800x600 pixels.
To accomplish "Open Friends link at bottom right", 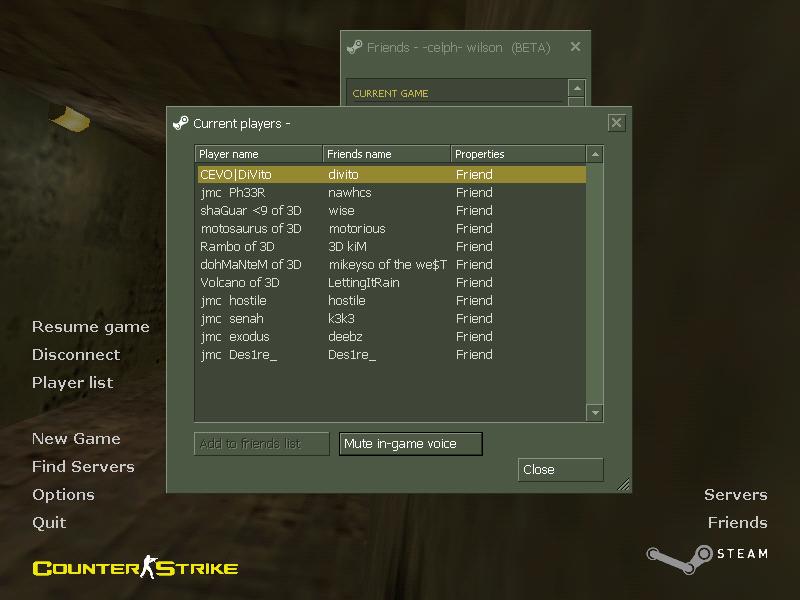I will (x=738, y=522).
